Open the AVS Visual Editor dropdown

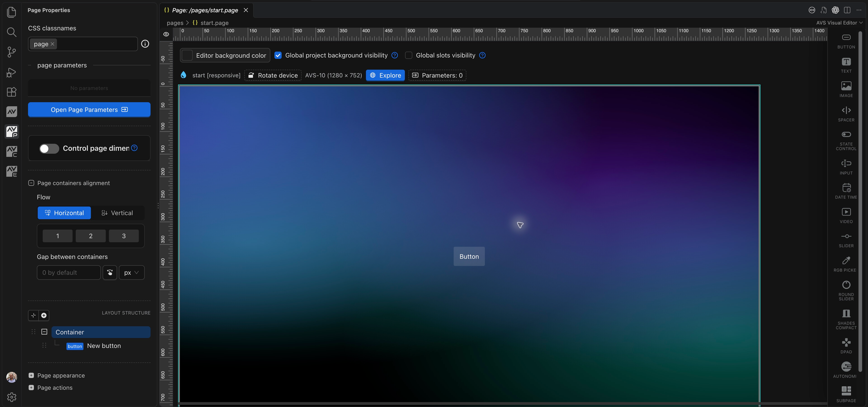[839, 23]
